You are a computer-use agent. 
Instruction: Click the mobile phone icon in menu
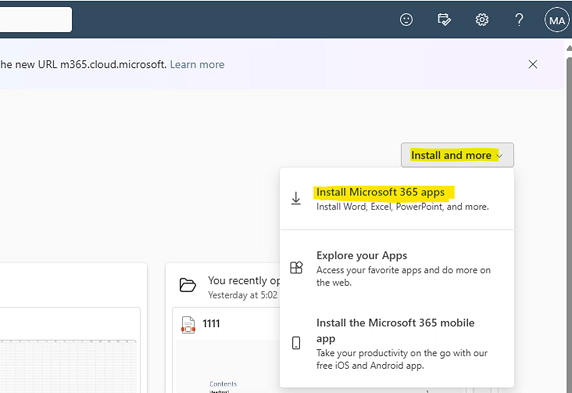(296, 343)
